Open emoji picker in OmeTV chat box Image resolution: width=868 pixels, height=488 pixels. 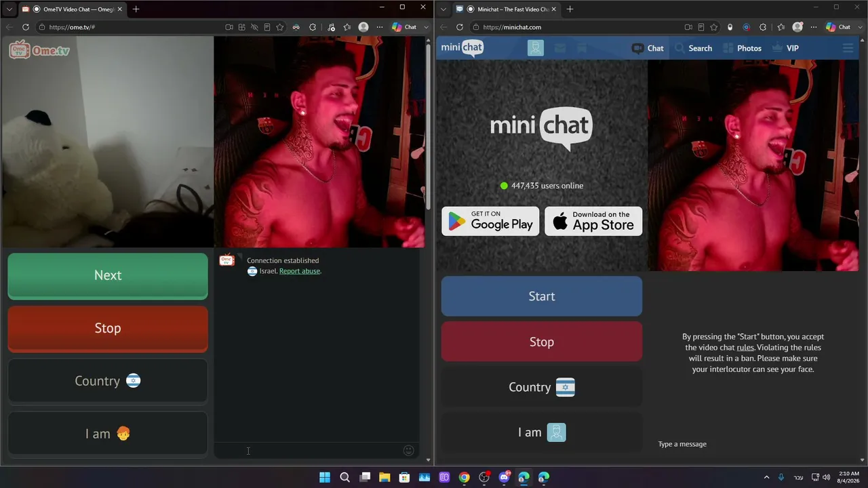pos(408,451)
